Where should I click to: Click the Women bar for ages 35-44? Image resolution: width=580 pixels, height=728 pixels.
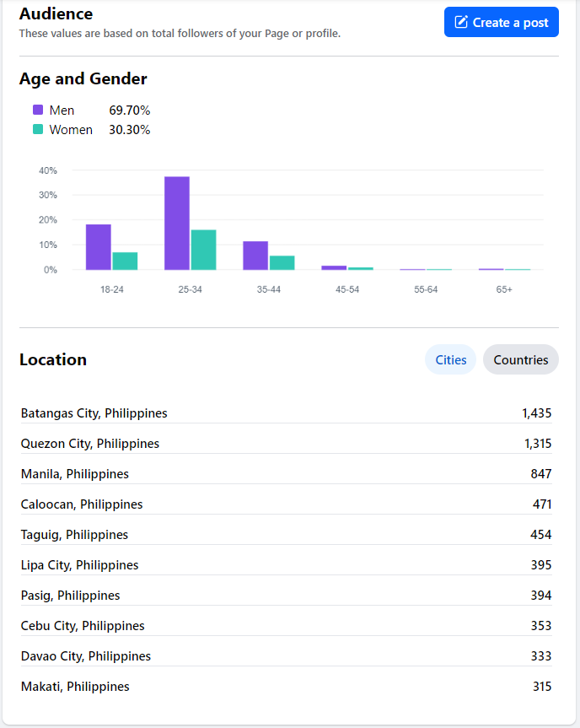tap(282, 262)
